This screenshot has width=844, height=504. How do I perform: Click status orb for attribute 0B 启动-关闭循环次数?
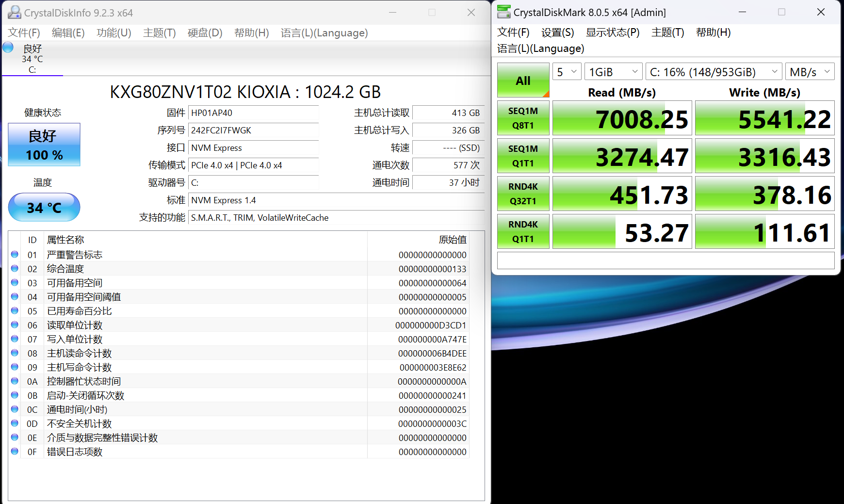click(x=15, y=395)
